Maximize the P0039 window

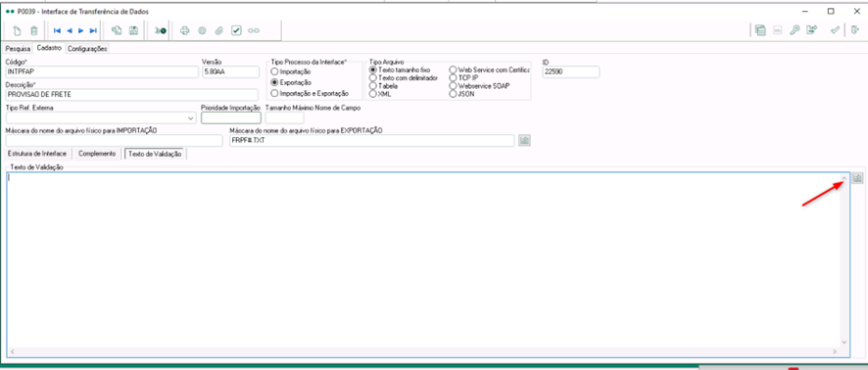pyautogui.click(x=831, y=11)
